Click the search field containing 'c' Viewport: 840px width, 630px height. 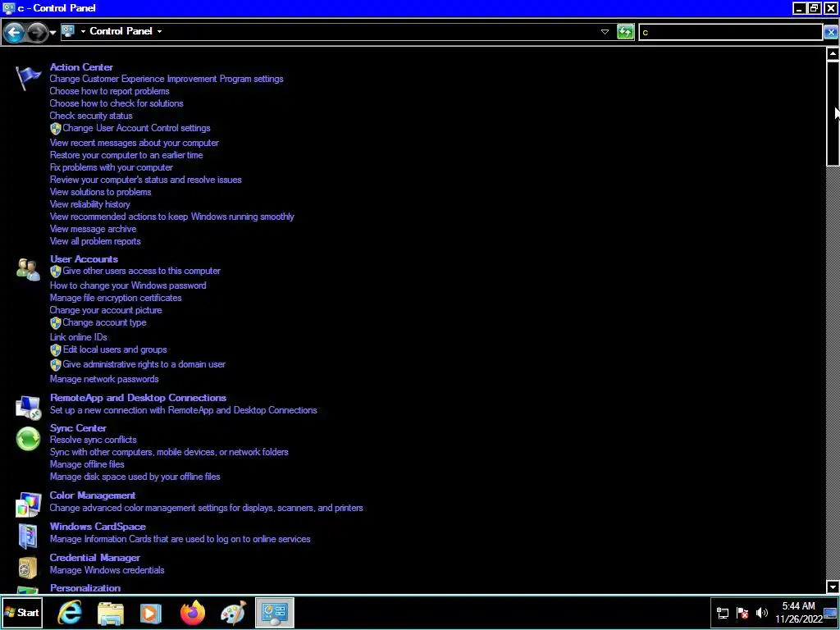pyautogui.click(x=731, y=32)
